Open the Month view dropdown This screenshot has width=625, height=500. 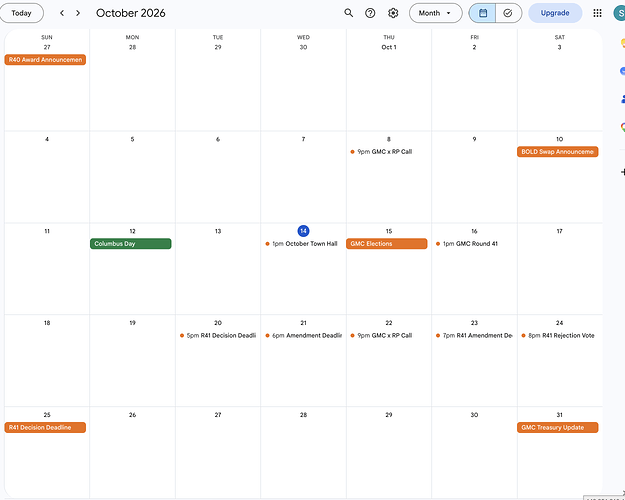(x=435, y=13)
